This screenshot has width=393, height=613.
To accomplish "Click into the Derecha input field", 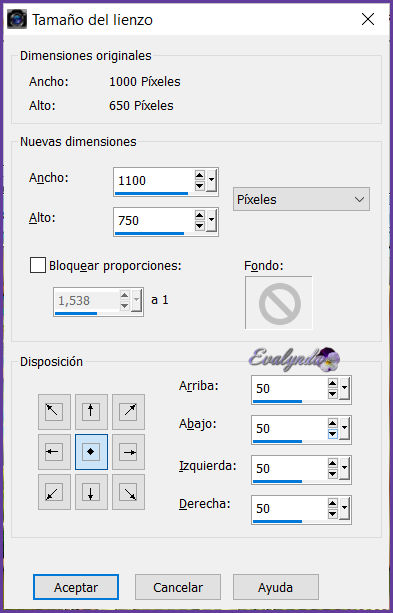I will 289,508.
